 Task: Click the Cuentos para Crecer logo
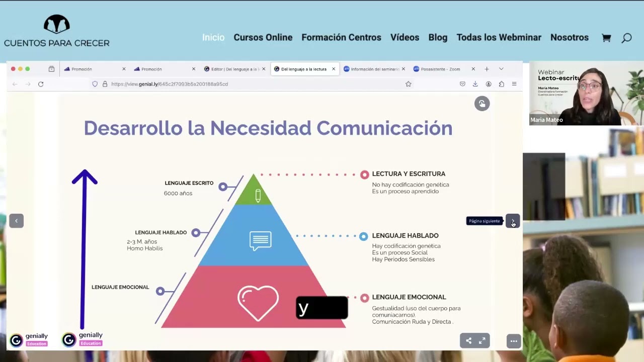[x=57, y=31]
